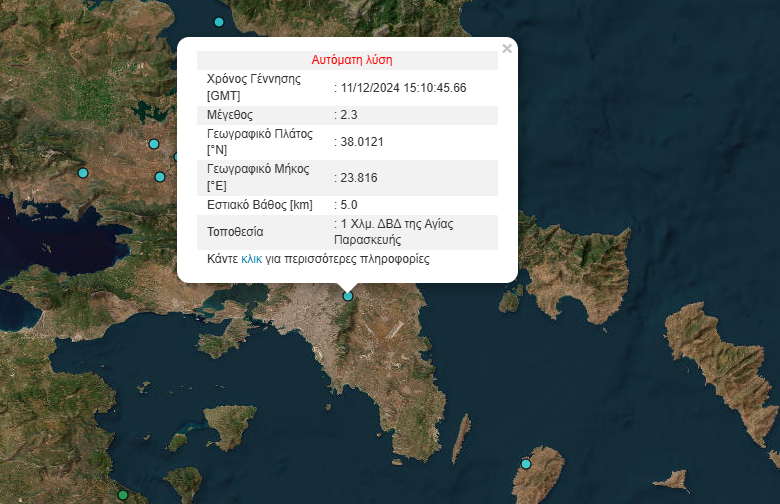The height and width of the screenshot is (504, 780).
Task: Click the lower of two stacked markers left of popup
Action: pos(159,177)
